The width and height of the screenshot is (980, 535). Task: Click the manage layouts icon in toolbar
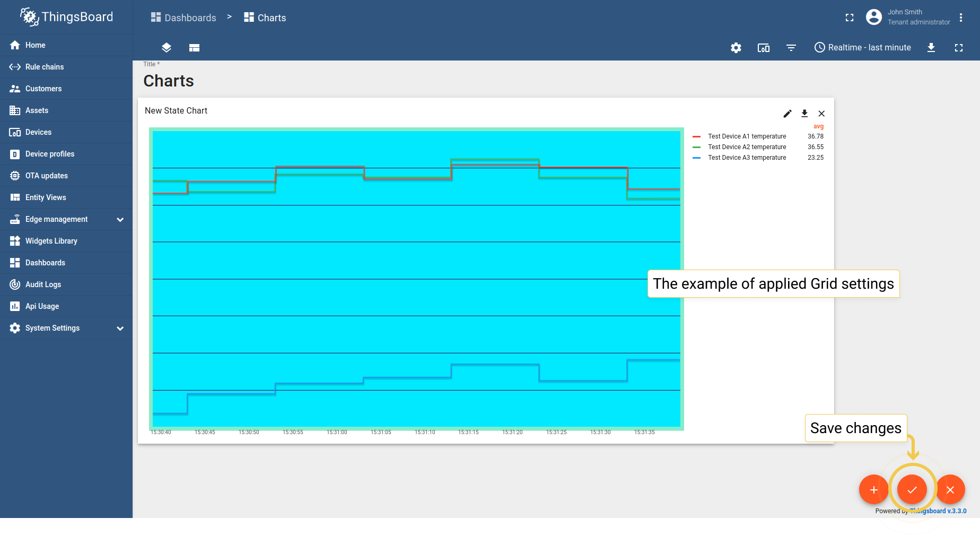coord(194,48)
